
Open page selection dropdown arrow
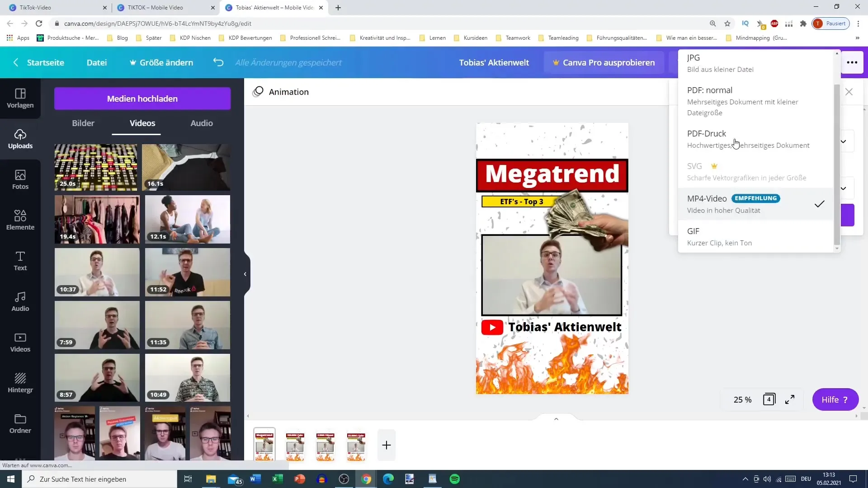(x=844, y=188)
